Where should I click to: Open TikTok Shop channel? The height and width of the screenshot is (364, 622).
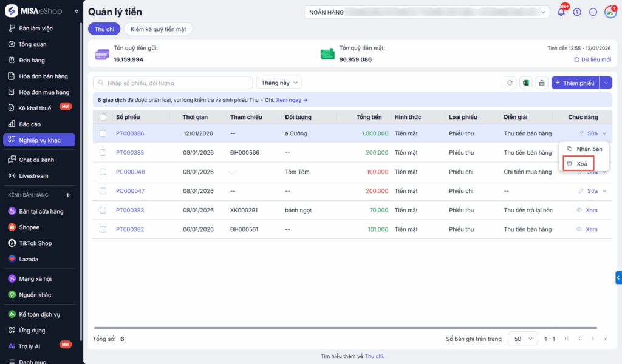(35, 243)
